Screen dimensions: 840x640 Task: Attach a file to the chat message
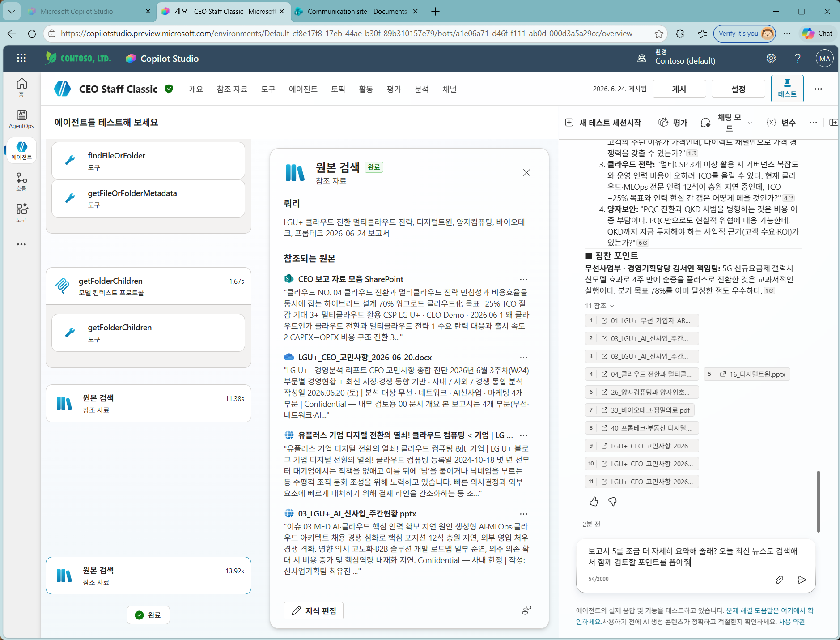click(x=779, y=580)
